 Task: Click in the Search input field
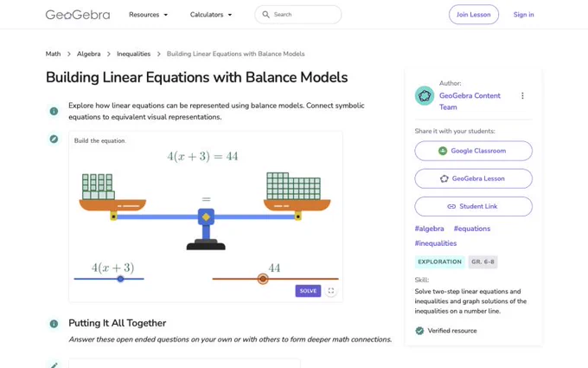[x=298, y=15]
